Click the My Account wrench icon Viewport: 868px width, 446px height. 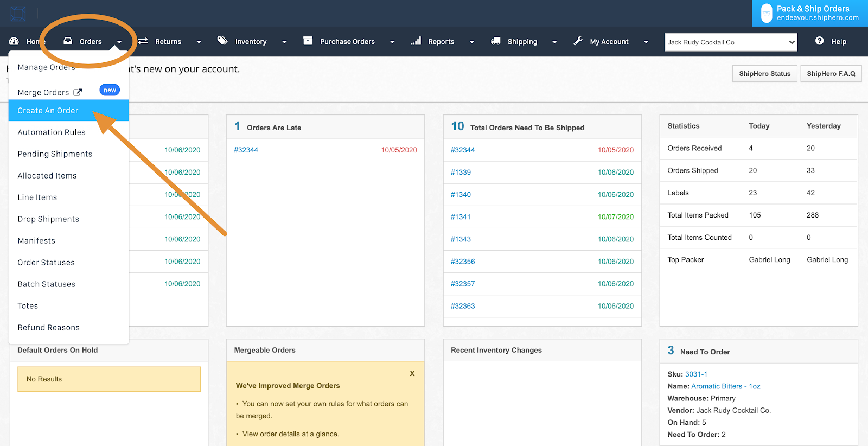(578, 41)
